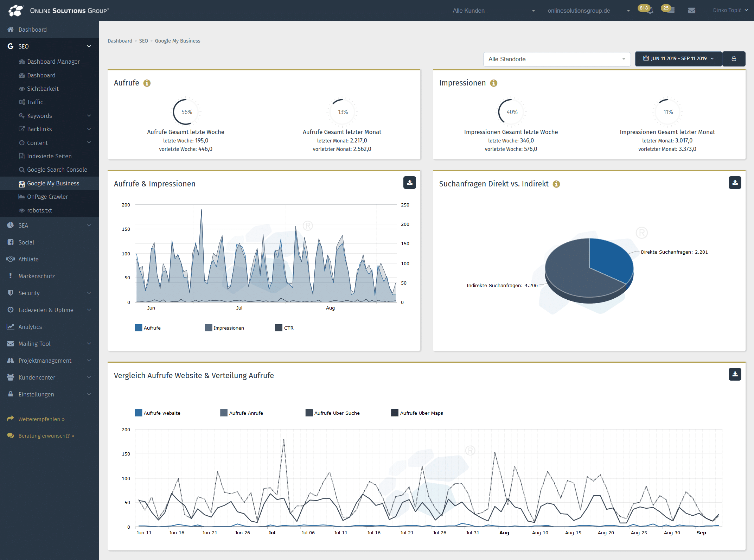Expand the Keywords submenu
This screenshot has width=754, height=560.
[x=50, y=116]
